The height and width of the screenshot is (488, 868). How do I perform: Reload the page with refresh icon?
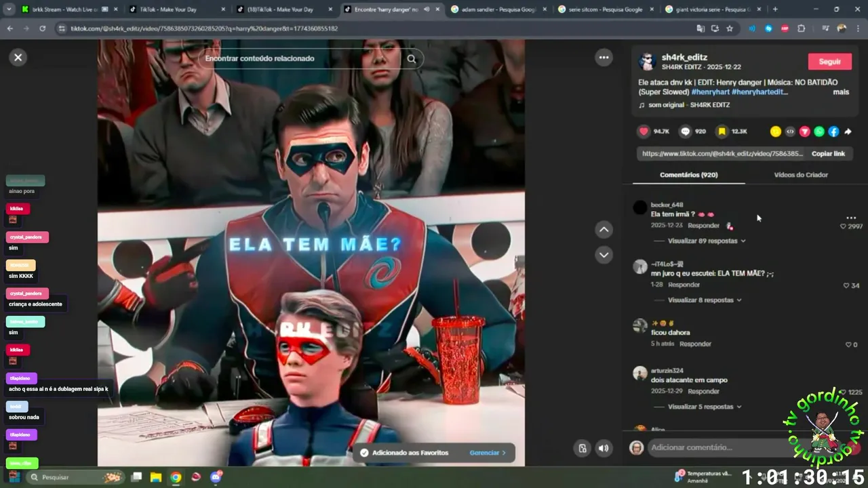[42, 28]
